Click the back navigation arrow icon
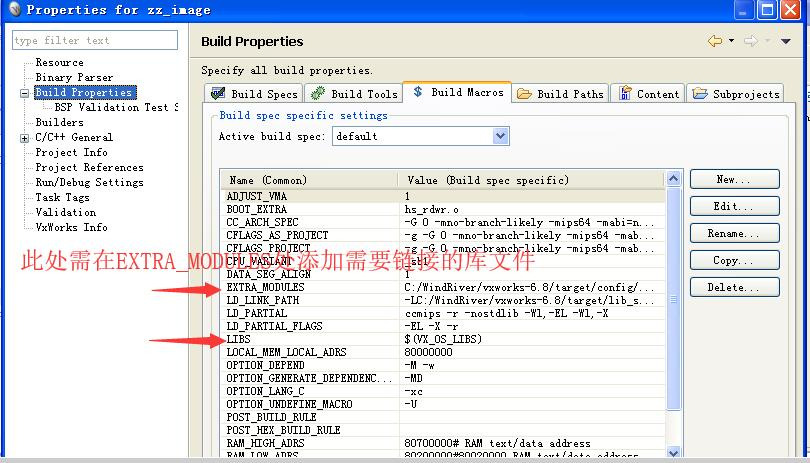The image size is (810, 463). pos(714,41)
